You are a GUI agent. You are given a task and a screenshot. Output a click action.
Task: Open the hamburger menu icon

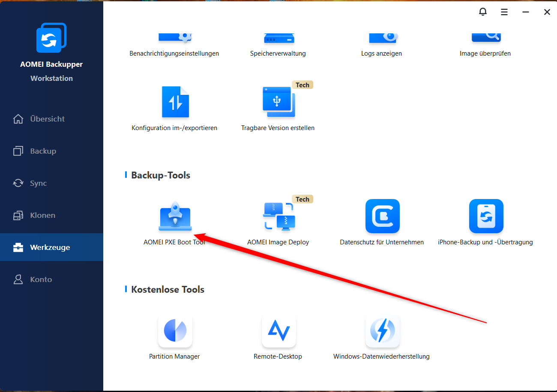[504, 12]
